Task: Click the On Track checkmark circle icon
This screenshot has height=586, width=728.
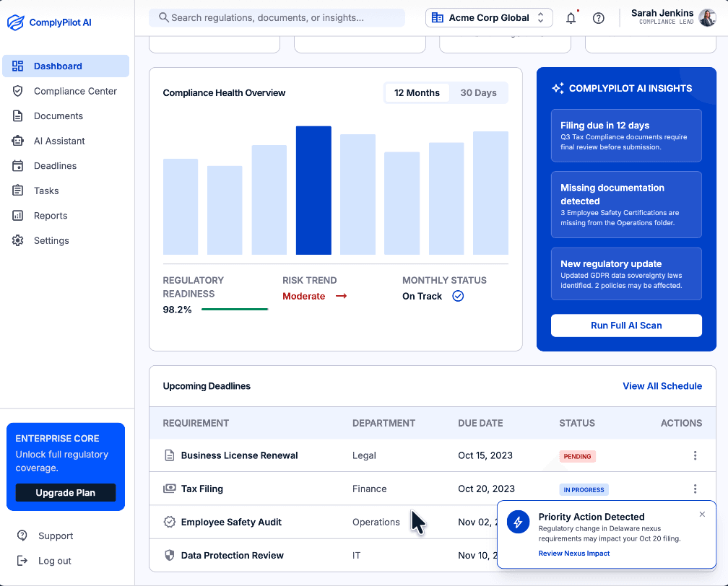Action: [x=458, y=296]
